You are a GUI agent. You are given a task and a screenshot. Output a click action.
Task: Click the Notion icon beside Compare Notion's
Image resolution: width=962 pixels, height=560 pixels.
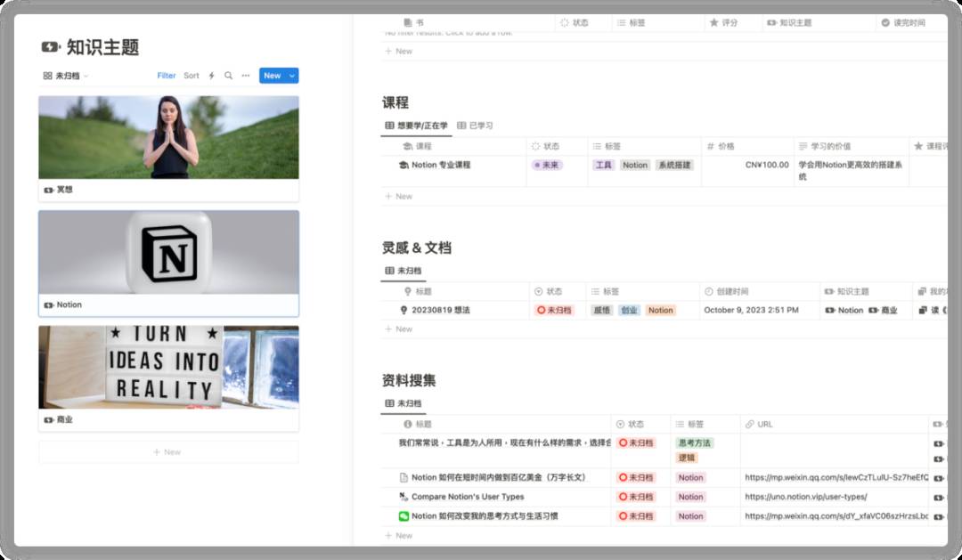point(404,497)
